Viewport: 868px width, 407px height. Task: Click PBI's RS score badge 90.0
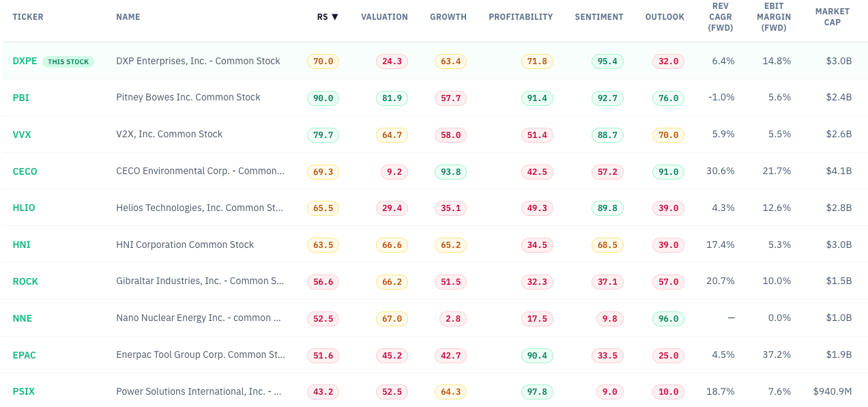pyautogui.click(x=323, y=98)
